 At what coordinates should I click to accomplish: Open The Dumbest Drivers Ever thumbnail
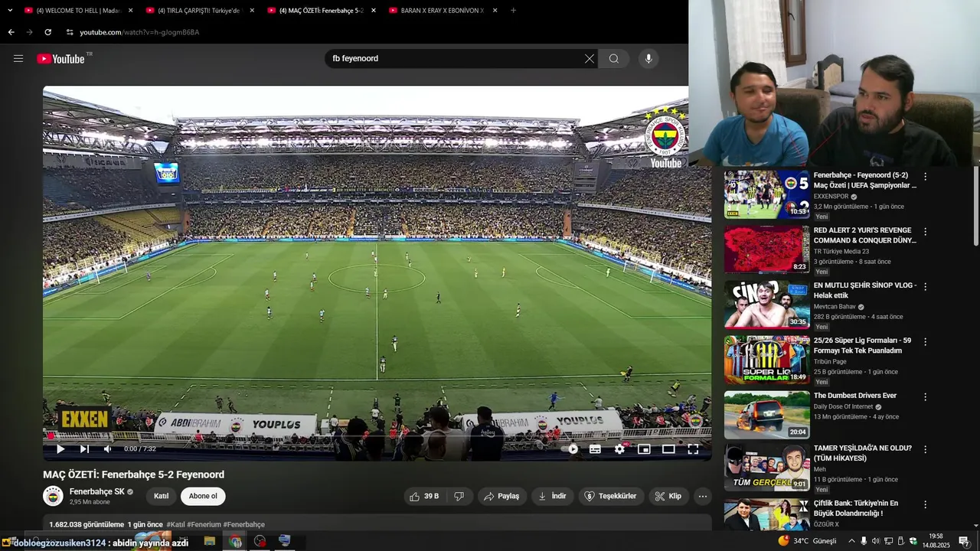(x=766, y=415)
